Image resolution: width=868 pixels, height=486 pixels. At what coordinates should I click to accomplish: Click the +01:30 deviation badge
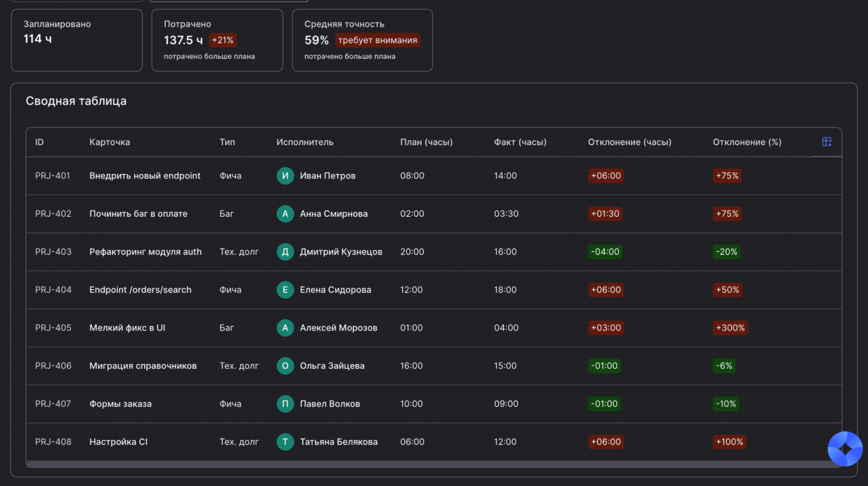pos(605,214)
